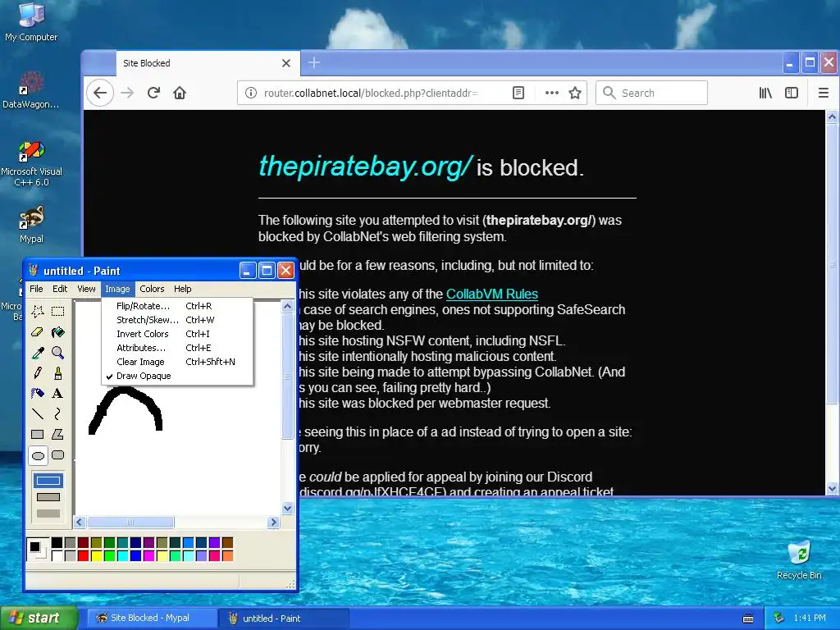The height and width of the screenshot is (630, 840).
Task: Choose Clear Image from Image menu
Action: (177, 362)
